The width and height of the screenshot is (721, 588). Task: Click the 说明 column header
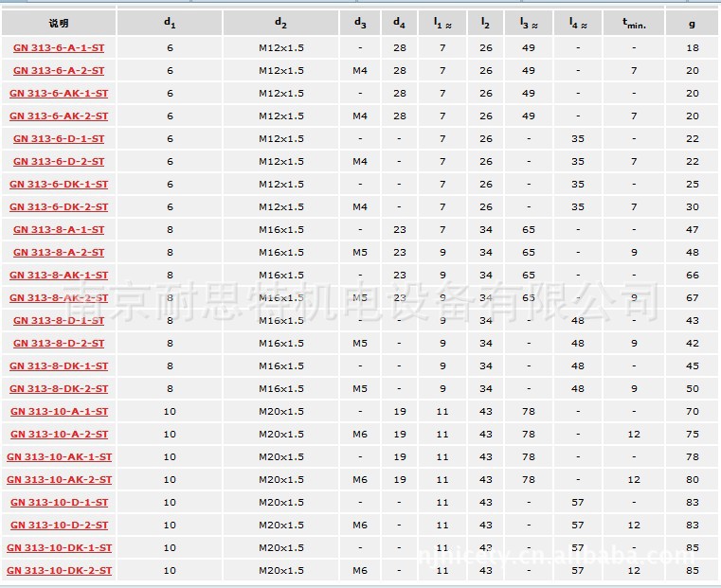59,23
